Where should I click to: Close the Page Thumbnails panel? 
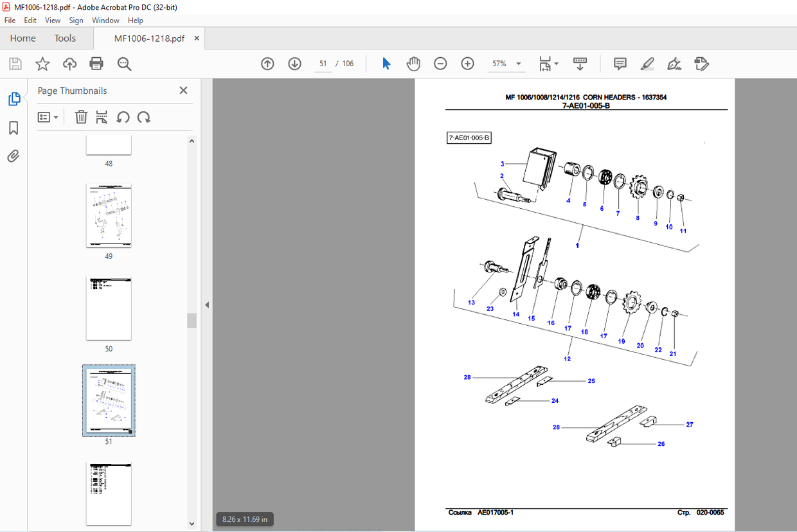click(183, 91)
